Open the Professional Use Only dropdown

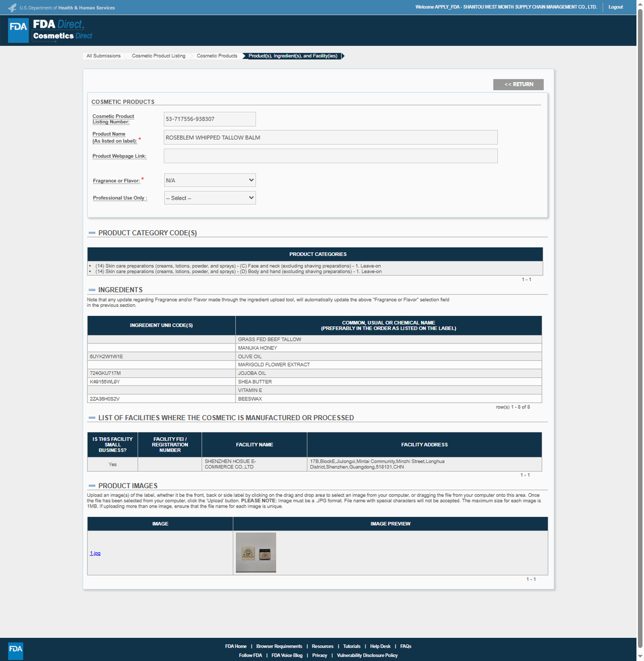tap(210, 198)
